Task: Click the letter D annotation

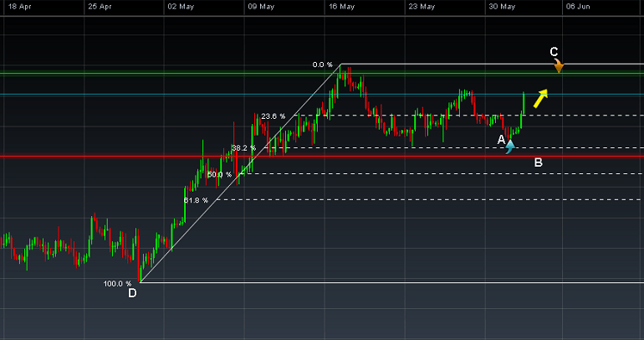Action: coord(132,293)
